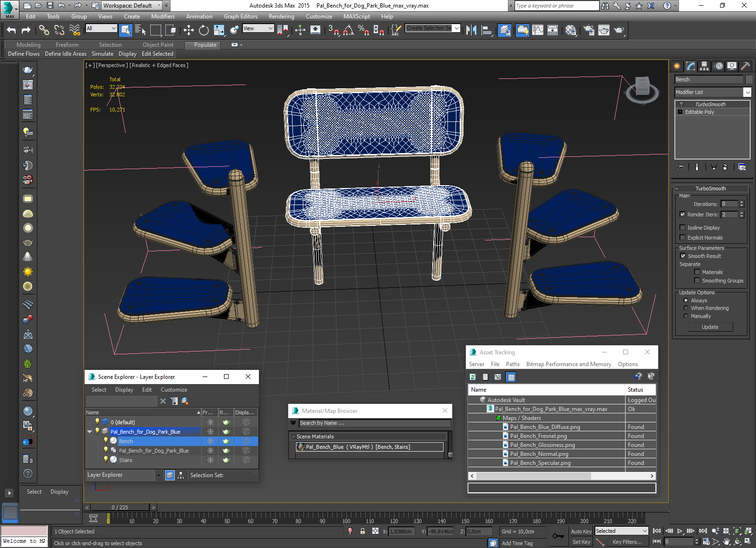The height and width of the screenshot is (548, 756).
Task: Open the Modifier List dropdown
Action: click(747, 92)
